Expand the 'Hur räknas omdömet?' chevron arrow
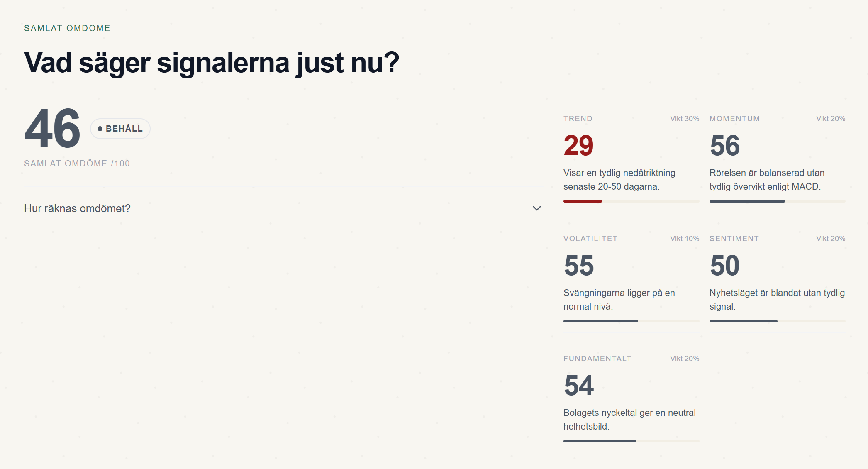The height and width of the screenshot is (469, 868). (x=536, y=208)
